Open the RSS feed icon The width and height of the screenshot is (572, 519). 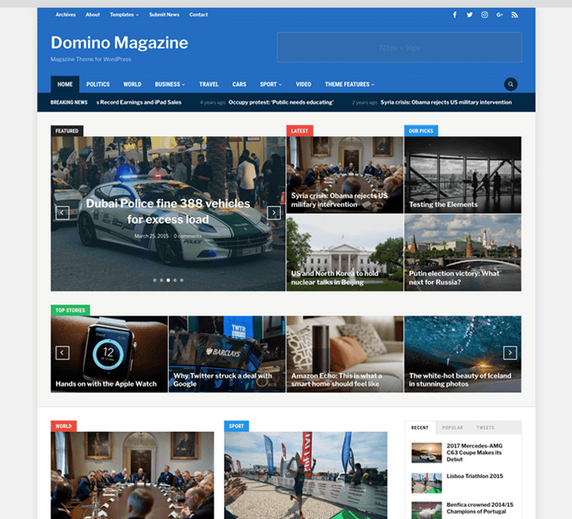(515, 15)
